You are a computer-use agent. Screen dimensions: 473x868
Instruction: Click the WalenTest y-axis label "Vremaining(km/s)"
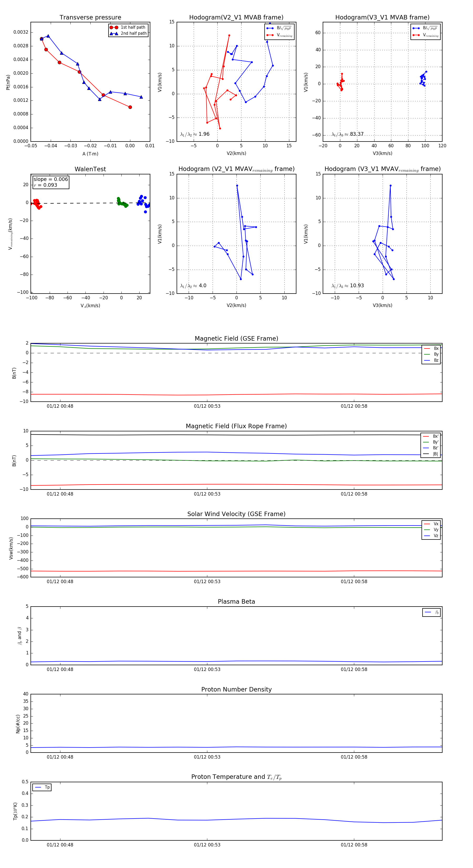coord(11,234)
